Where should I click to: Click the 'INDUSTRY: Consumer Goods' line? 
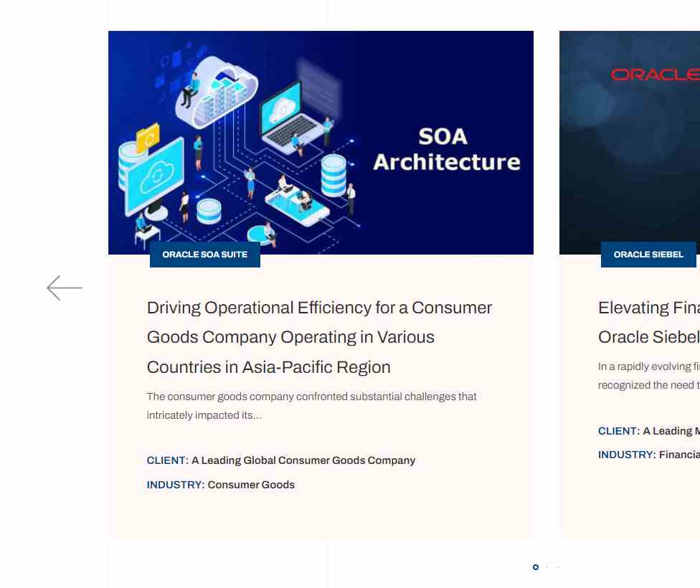pyautogui.click(x=220, y=485)
